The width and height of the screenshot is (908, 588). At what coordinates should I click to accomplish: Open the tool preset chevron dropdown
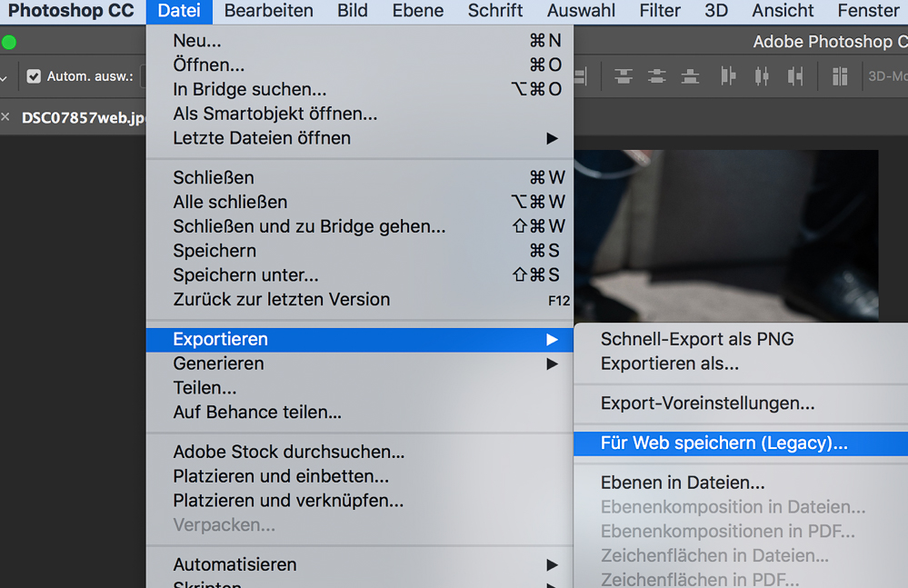coord(4,77)
